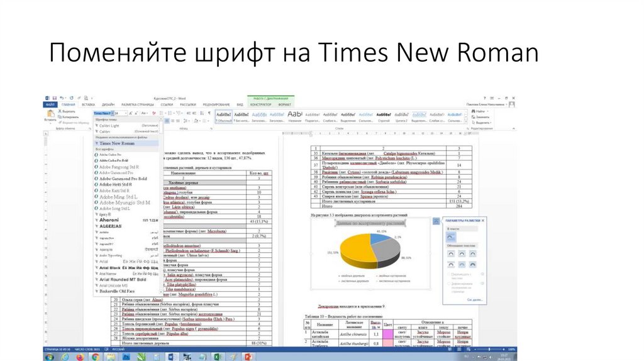Click the Paste (Вставить) clipboard icon
644x361 pixels.
[x=50, y=114]
